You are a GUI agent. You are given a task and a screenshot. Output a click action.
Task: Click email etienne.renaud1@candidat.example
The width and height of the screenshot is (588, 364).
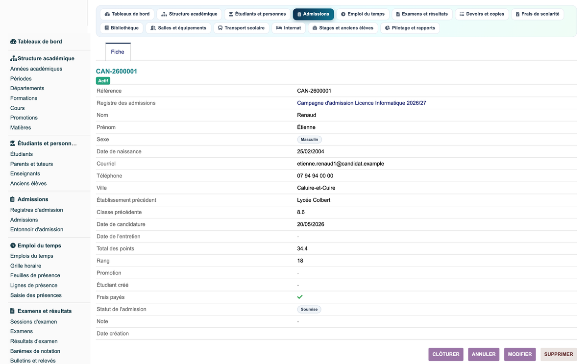(x=341, y=164)
